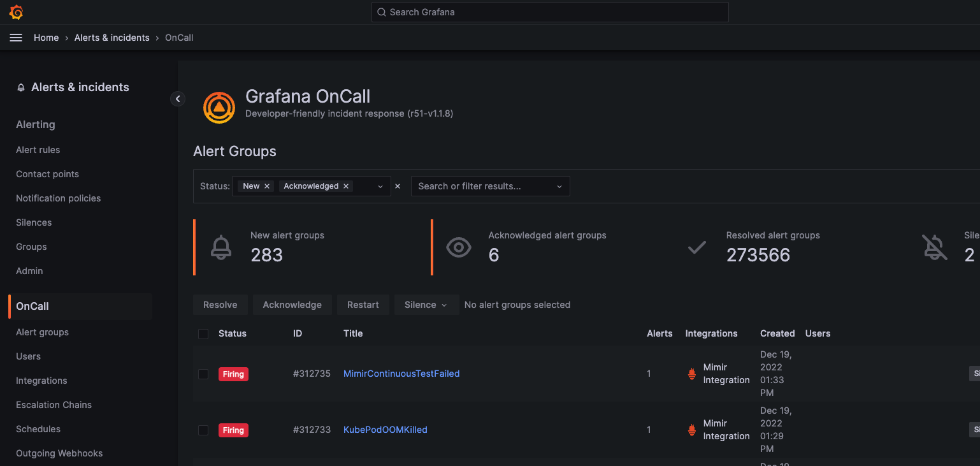Screen dimensions: 980x466
Task: Click the eye icon beside Acknowledged alert groups
Action: pos(459,247)
